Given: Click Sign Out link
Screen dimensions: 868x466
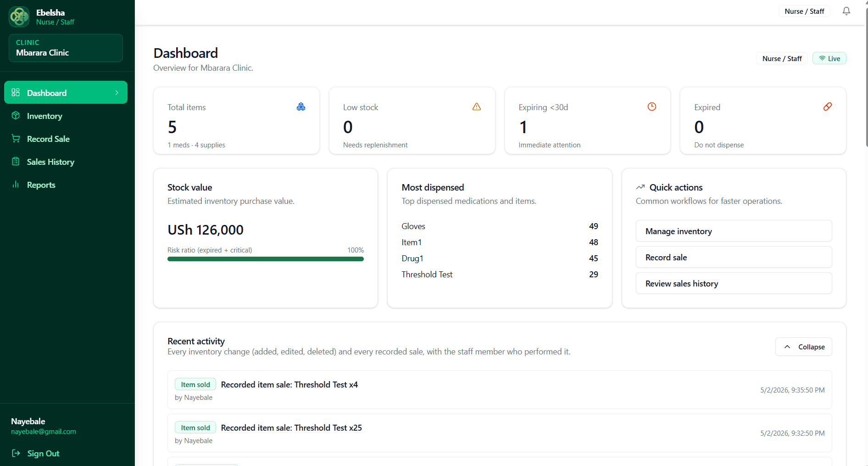Looking at the screenshot, I should [36, 453].
